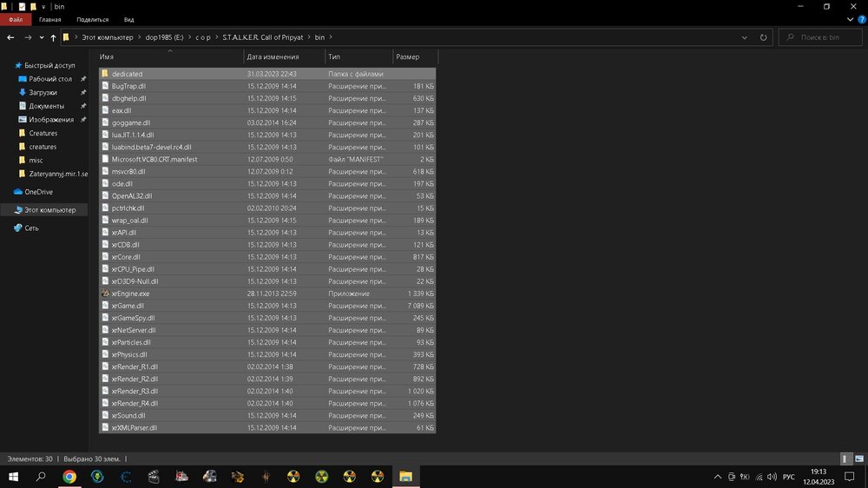The image size is (868, 488).
Task: Open clock and date 19:13
Action: click(819, 477)
